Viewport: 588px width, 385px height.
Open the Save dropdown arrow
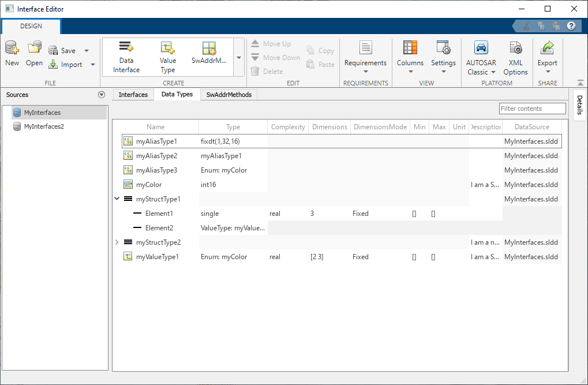click(x=85, y=50)
